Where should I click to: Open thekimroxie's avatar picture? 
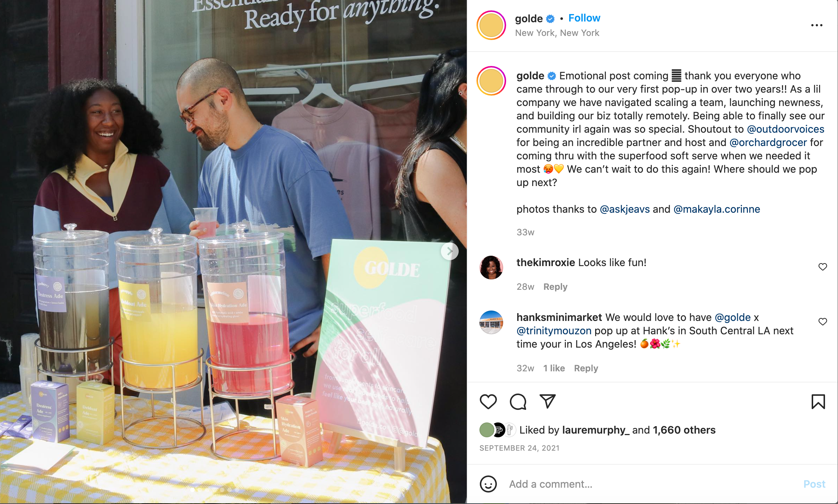click(x=491, y=267)
